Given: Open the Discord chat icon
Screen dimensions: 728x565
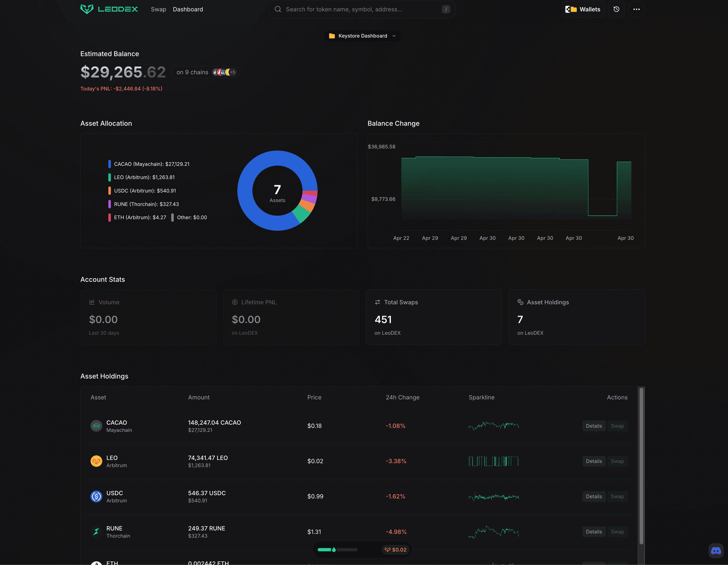Looking at the screenshot, I should click(x=716, y=550).
